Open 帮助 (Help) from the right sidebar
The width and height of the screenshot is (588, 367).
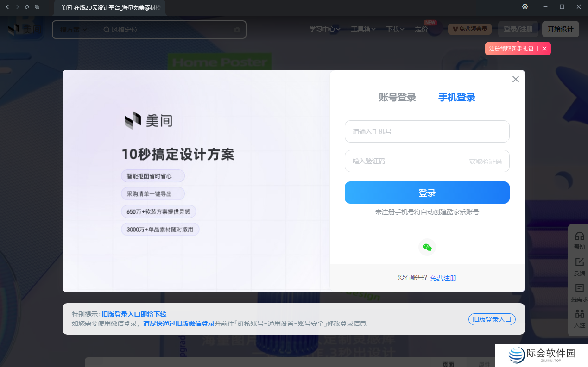[579, 239]
